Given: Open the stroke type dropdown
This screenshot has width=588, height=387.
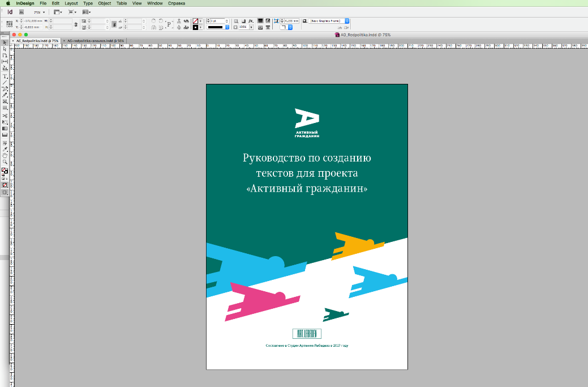Looking at the screenshot, I should (x=227, y=27).
